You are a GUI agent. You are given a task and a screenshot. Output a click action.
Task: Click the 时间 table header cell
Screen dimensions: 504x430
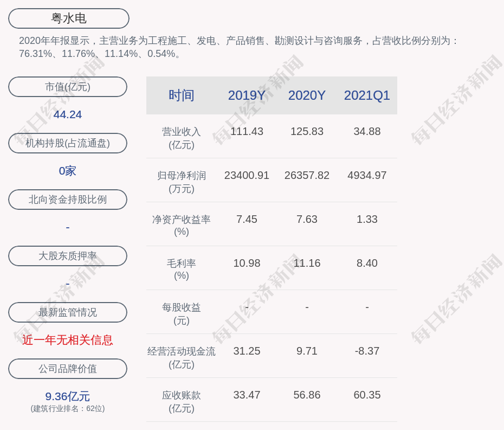182,95
